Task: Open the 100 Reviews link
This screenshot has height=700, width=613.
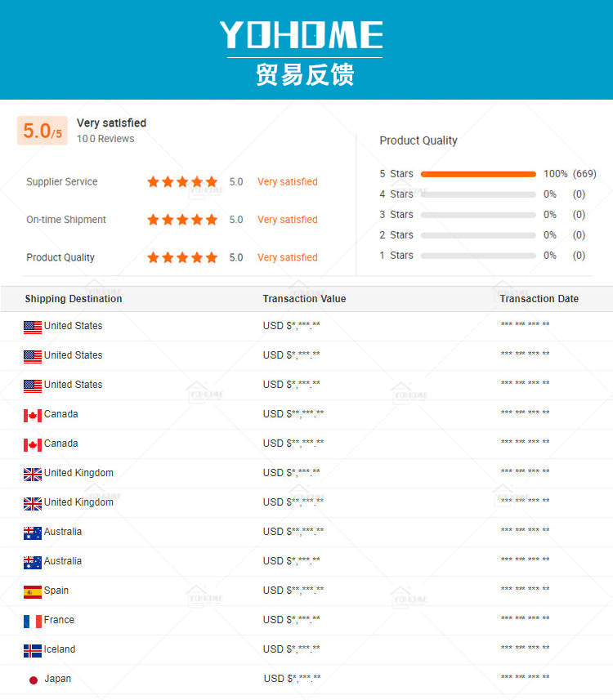Action: 105,139
